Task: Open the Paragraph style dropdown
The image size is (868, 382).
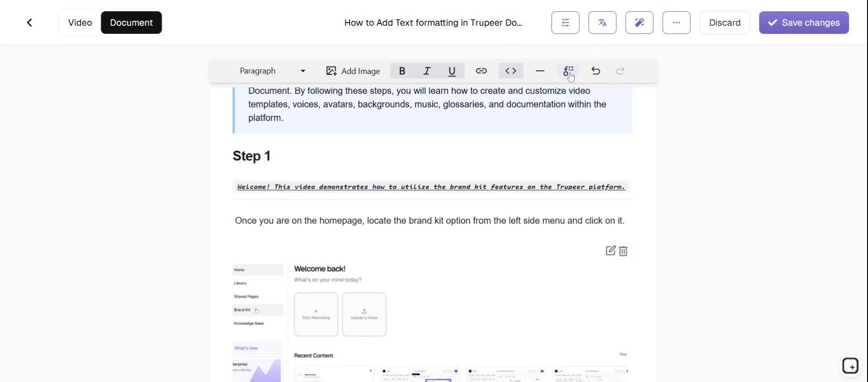Action: [273, 71]
